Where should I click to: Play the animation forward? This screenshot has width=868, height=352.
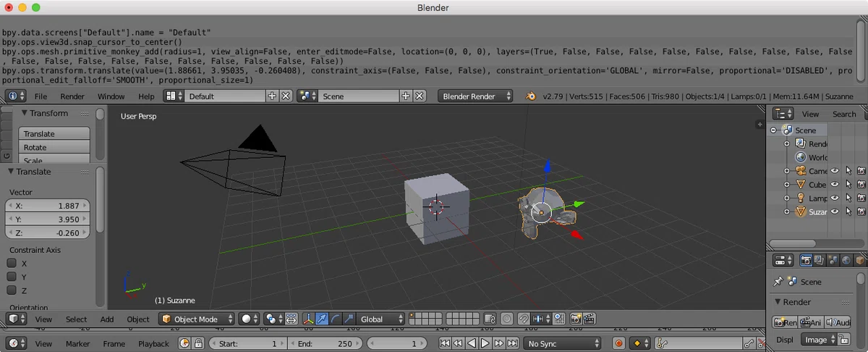[x=485, y=343]
